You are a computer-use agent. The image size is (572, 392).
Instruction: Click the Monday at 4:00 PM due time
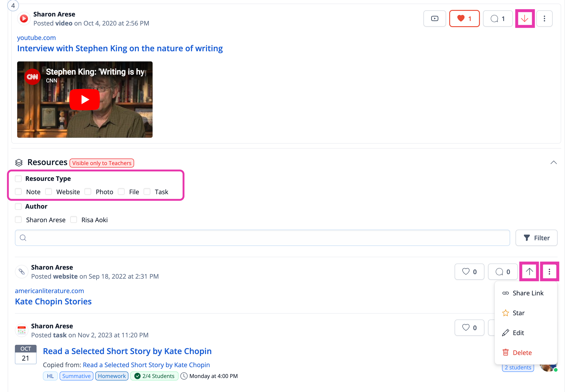pyautogui.click(x=209, y=376)
